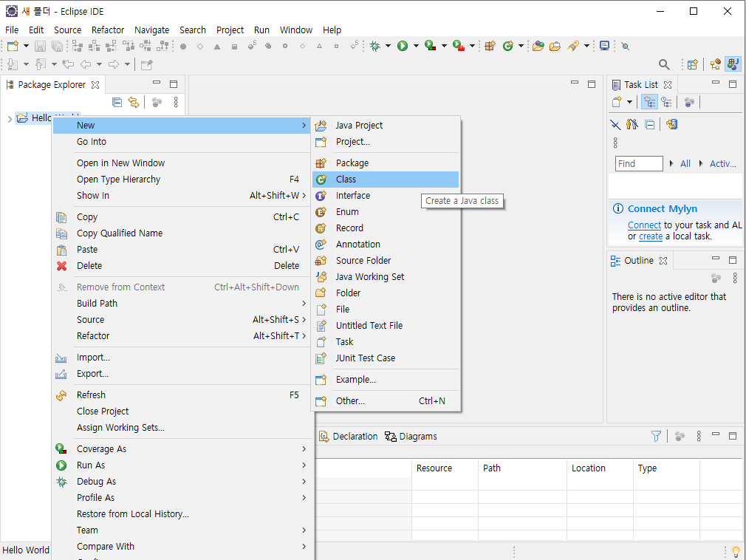Viewport: 746px width, 560px height.
Task: Toggle Scheduled presentation in Task List
Action: pos(666,102)
